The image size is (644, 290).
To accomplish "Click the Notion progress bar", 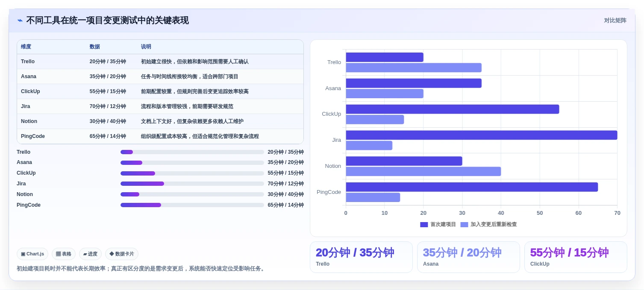I will tap(192, 194).
